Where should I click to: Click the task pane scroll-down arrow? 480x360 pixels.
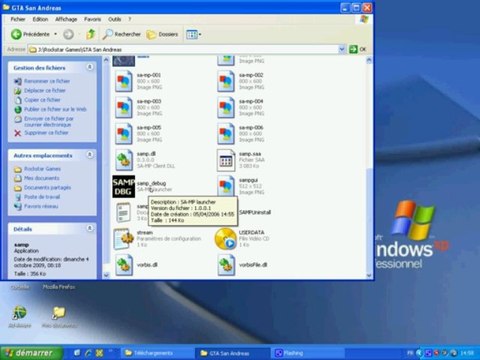pos(106,275)
